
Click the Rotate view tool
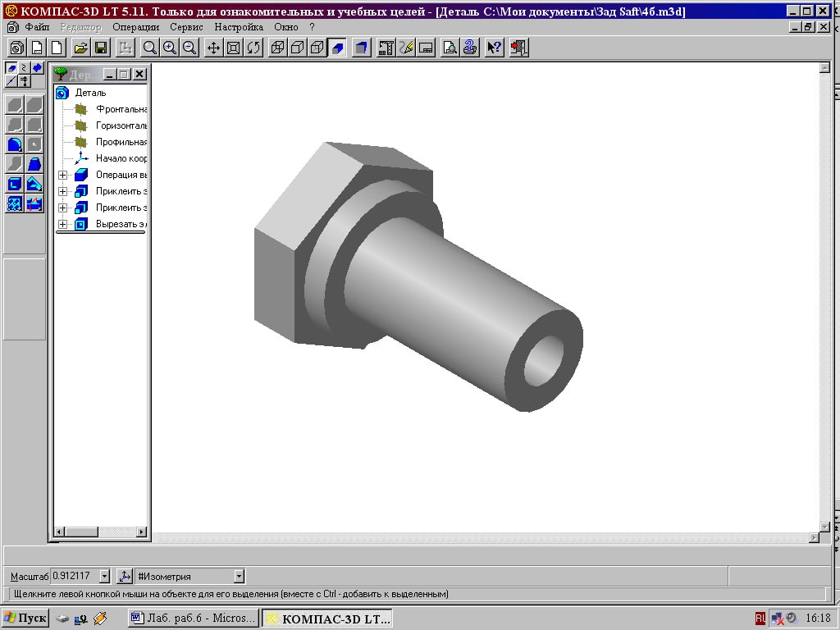point(253,48)
